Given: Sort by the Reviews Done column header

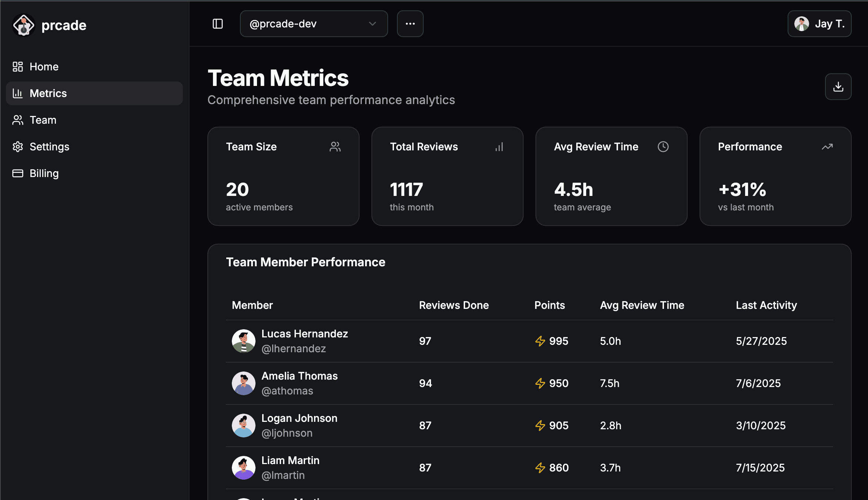Looking at the screenshot, I should pos(454,305).
